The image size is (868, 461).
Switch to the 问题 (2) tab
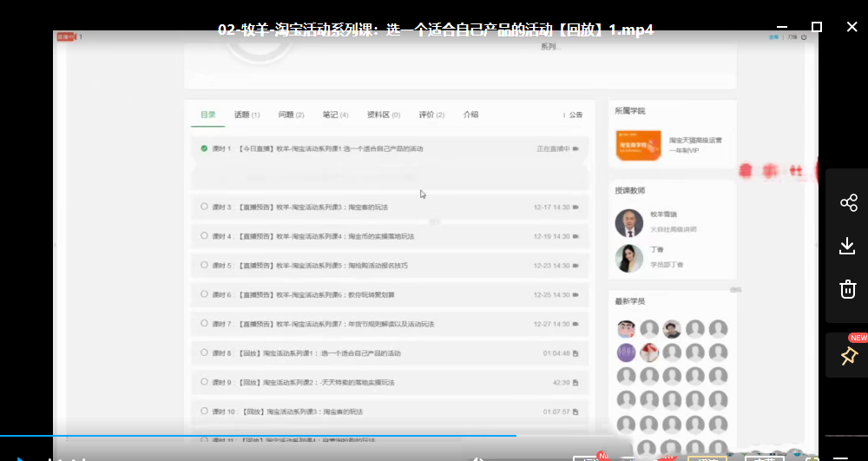point(291,115)
